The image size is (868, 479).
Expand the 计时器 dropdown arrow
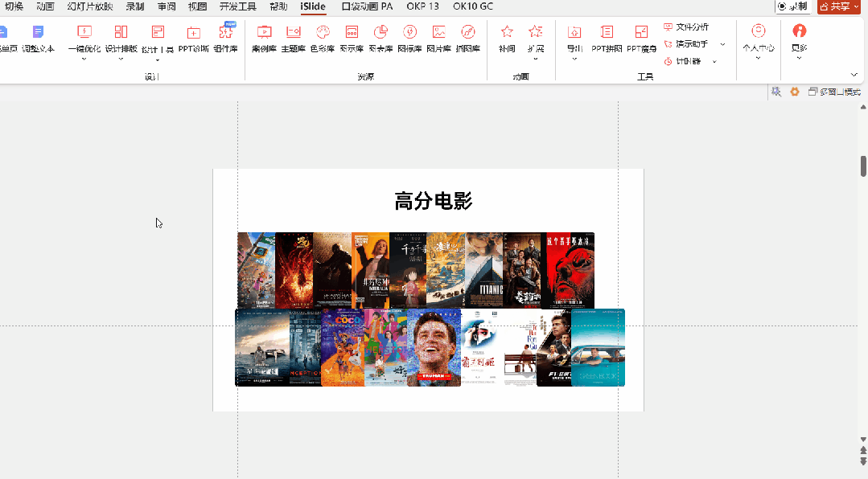(x=714, y=61)
